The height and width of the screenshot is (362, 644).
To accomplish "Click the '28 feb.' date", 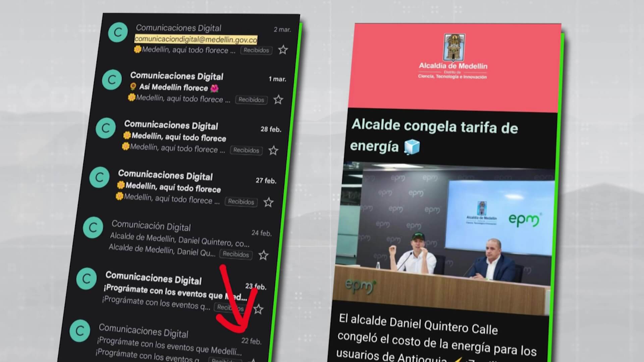I will (x=271, y=129).
